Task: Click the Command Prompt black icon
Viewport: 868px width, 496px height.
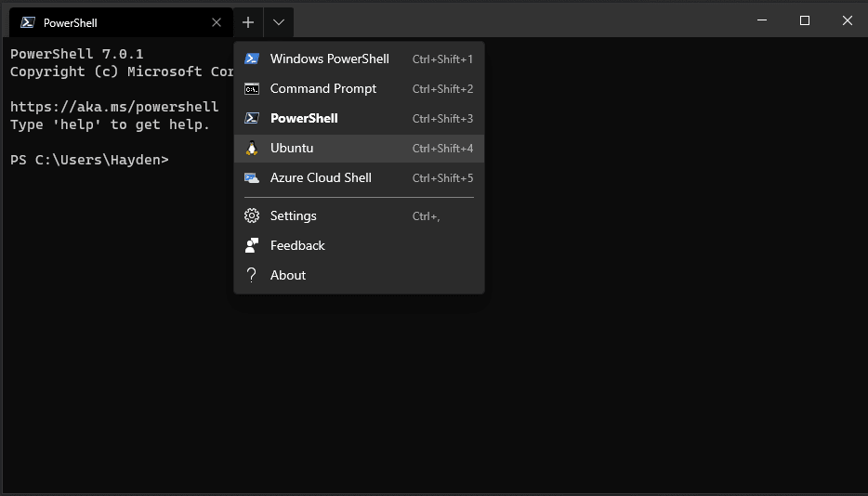Action: tap(252, 88)
